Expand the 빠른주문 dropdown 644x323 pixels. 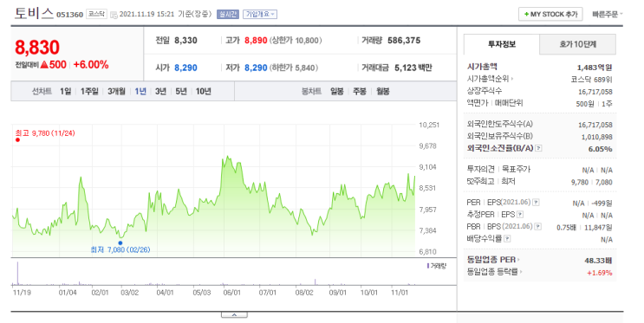pyautogui.click(x=608, y=15)
